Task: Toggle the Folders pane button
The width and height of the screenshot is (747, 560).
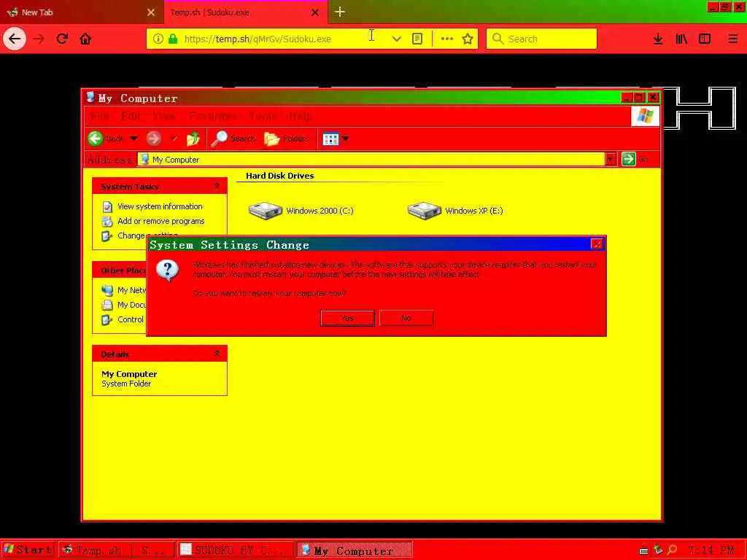Action: [x=286, y=139]
